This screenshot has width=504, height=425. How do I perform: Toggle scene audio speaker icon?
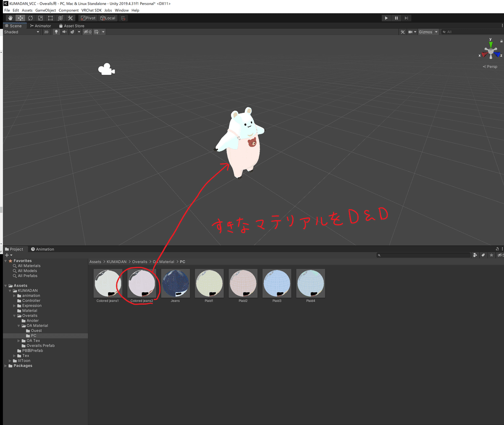64,32
